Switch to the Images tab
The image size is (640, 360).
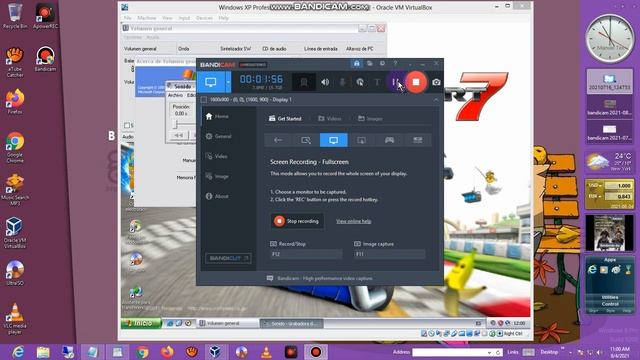[x=370, y=118]
